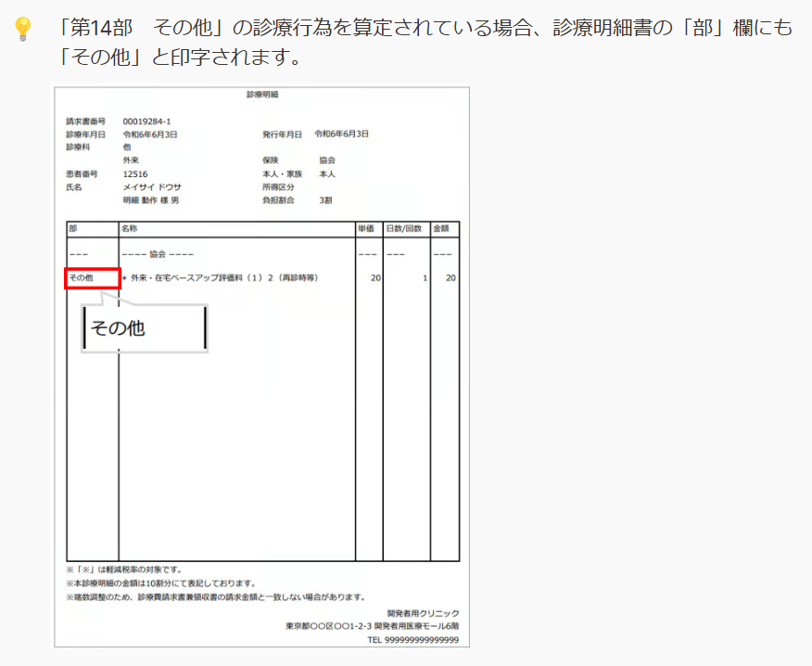812x666 pixels.
Task: Click the 所得区分 label
Action: click(278, 187)
